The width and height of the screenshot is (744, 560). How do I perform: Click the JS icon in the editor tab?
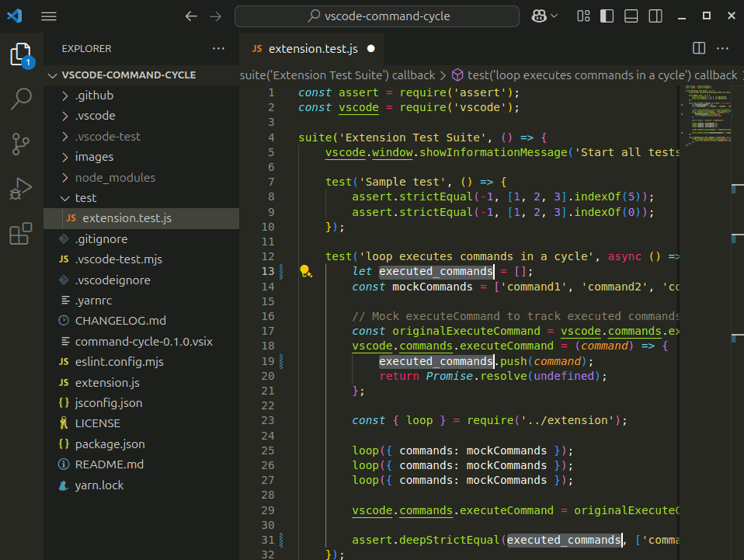pos(257,48)
